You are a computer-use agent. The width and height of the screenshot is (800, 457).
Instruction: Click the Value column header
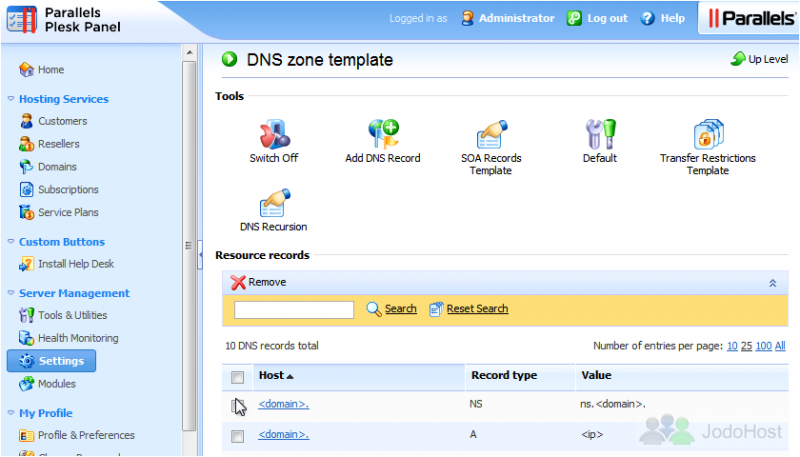click(x=596, y=375)
